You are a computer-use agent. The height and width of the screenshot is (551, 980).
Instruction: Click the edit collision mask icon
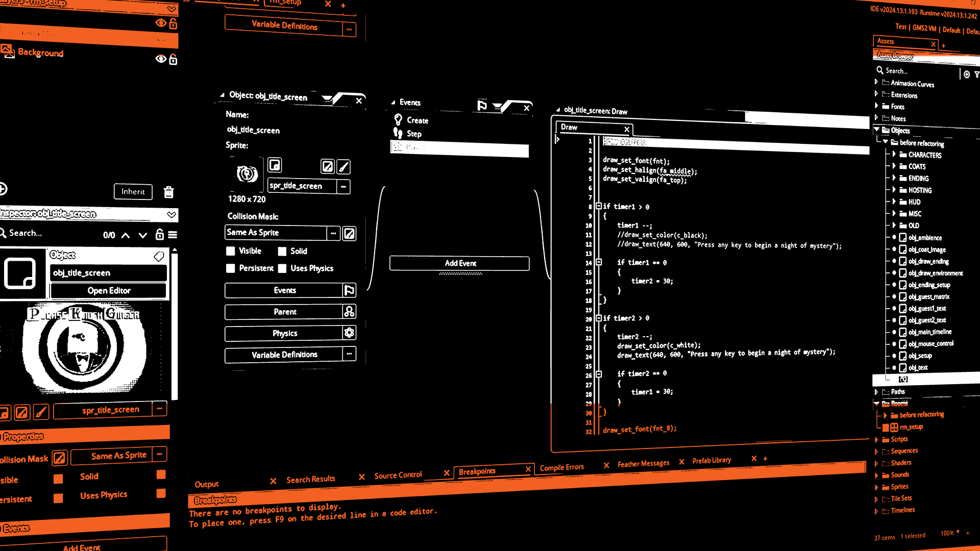tap(349, 234)
